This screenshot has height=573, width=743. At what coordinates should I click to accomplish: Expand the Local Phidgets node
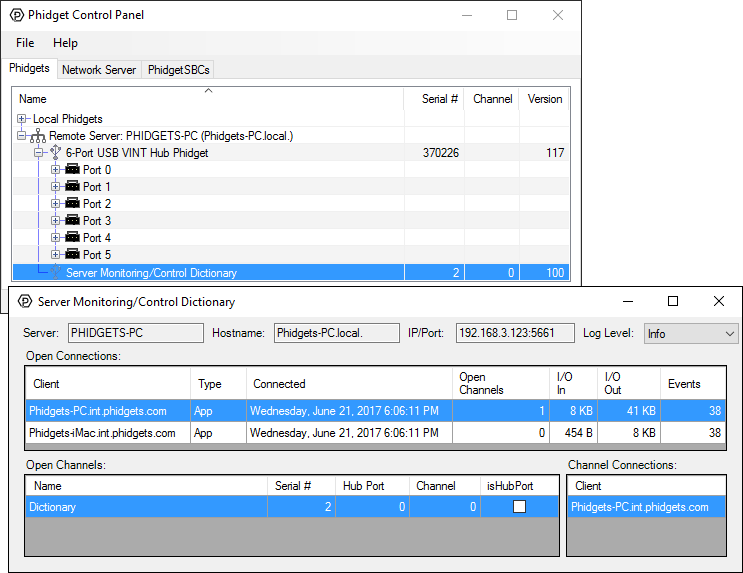click(x=21, y=118)
